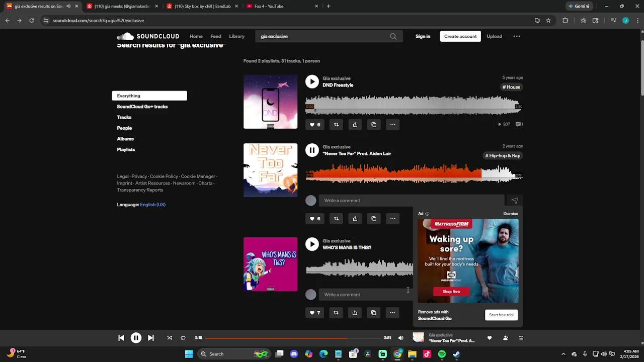Click the SoundCloud logo

(148, 36)
